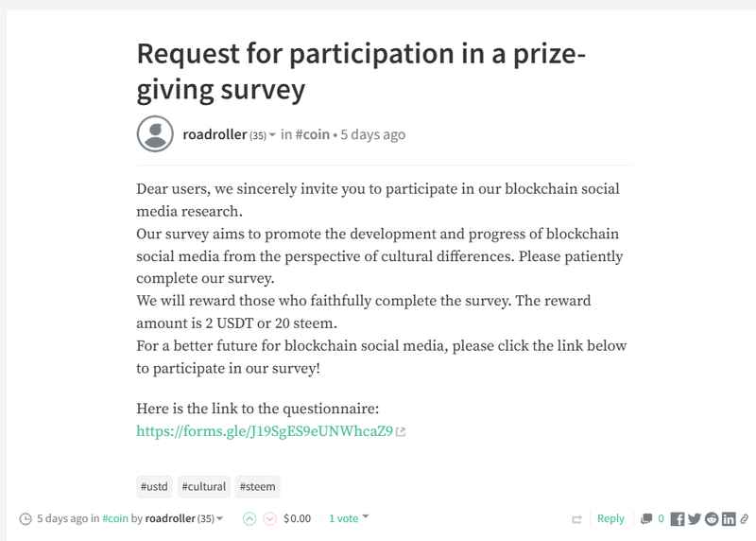Share the post on Reddit
The image size is (756, 541).
pos(712,518)
